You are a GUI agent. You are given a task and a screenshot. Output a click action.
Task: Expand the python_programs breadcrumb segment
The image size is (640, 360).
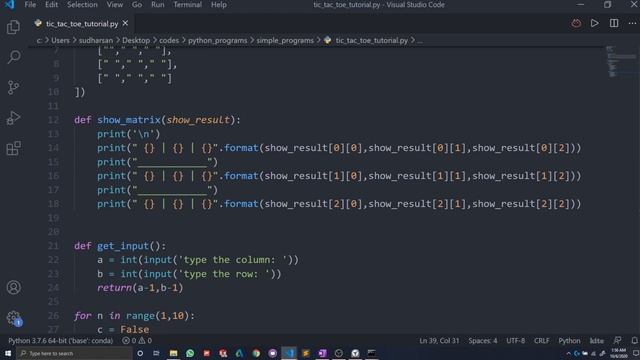coord(218,40)
